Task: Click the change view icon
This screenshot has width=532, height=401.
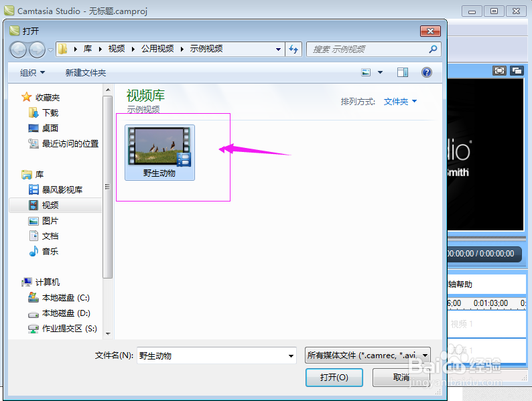Action: coord(366,72)
